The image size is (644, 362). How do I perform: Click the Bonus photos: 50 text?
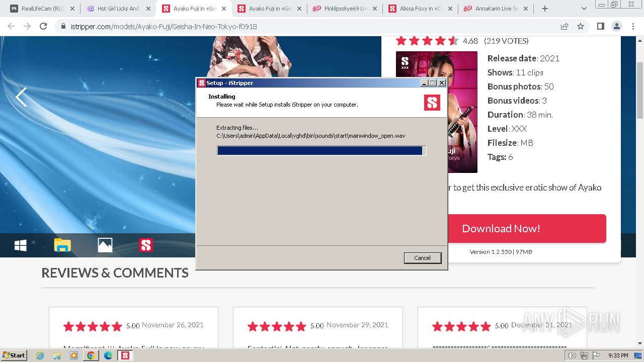click(521, 86)
